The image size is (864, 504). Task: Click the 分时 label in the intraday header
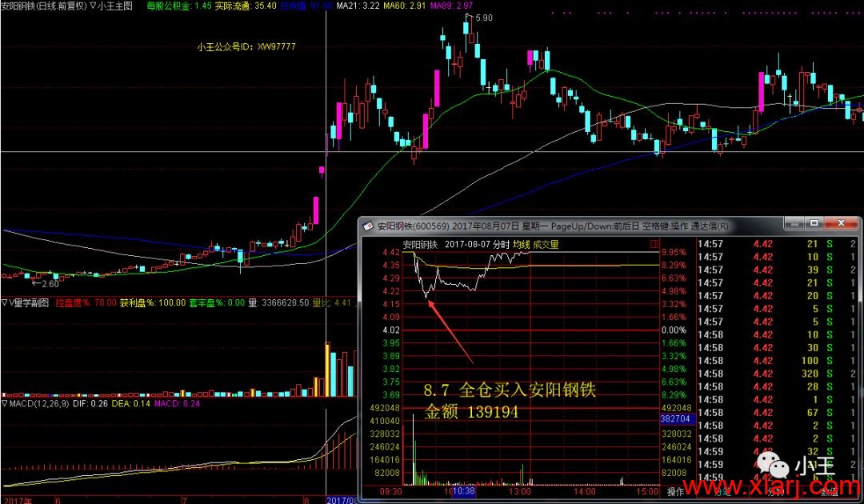pyautogui.click(x=501, y=244)
